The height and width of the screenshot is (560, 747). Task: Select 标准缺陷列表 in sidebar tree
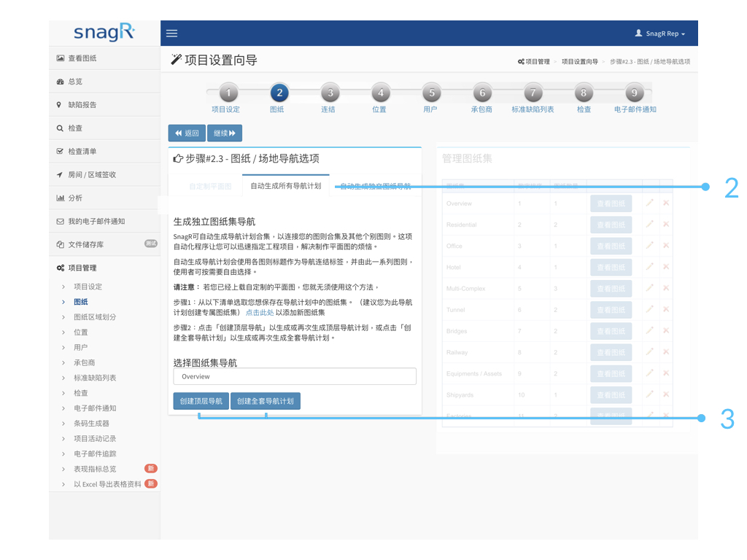point(95,378)
